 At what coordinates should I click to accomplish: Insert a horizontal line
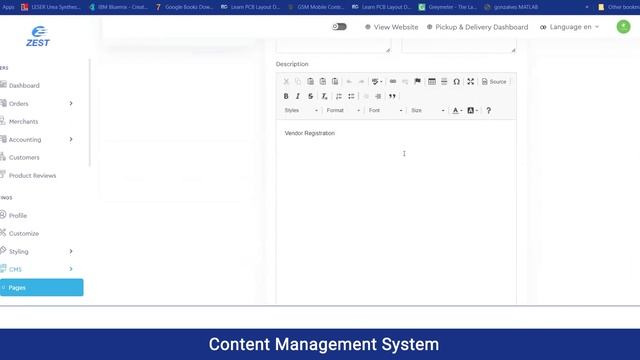point(444,82)
